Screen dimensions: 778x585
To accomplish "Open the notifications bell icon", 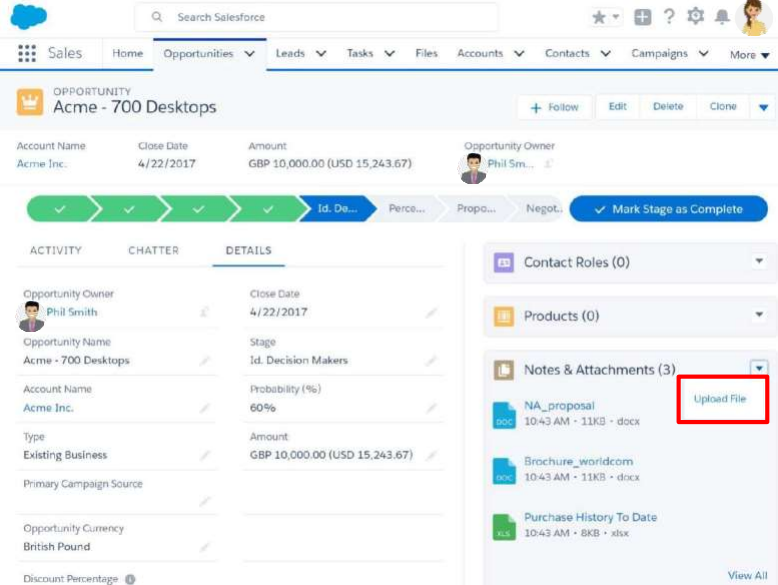I will click(722, 17).
